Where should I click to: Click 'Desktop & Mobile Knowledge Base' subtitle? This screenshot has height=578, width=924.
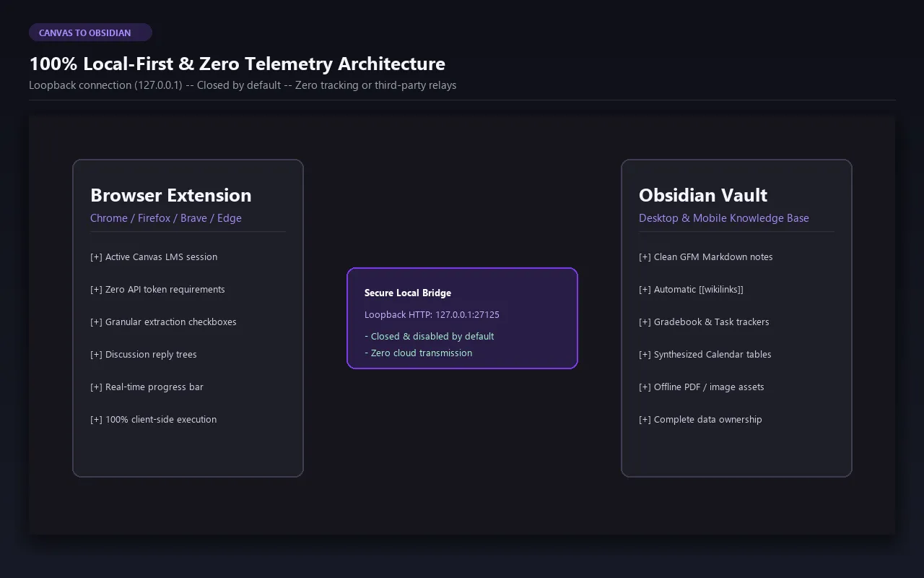(x=724, y=218)
